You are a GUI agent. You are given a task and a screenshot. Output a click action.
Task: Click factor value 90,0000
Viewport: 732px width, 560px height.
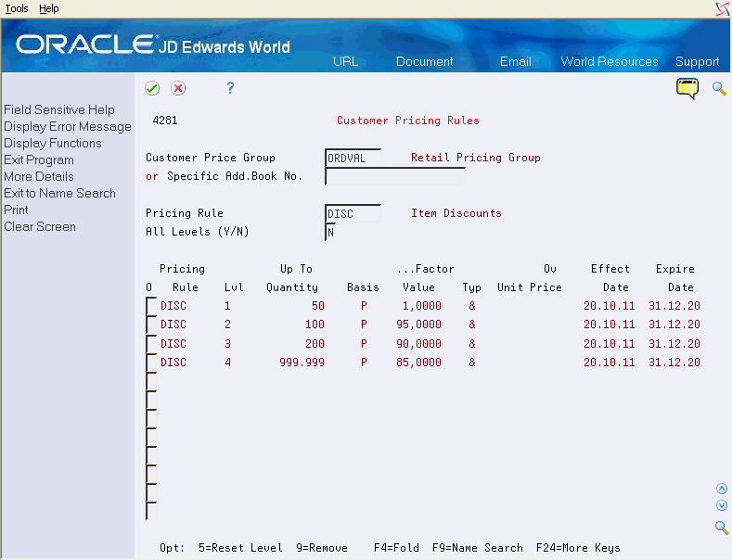point(418,344)
